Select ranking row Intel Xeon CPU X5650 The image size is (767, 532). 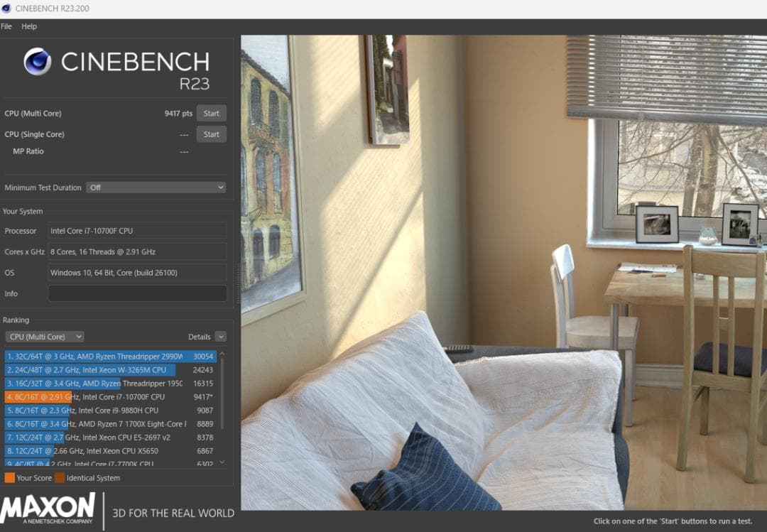tap(111, 451)
